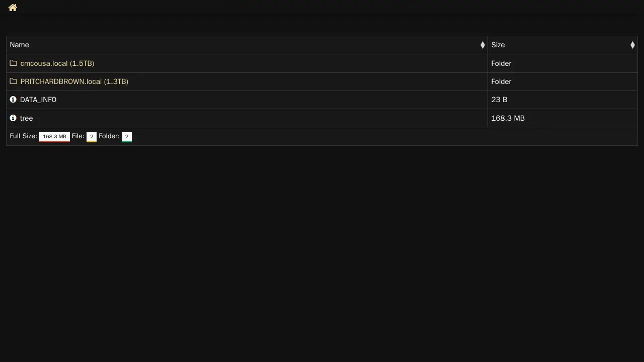Go to the home page icon
Viewport: 644px width, 362px height.
click(13, 8)
